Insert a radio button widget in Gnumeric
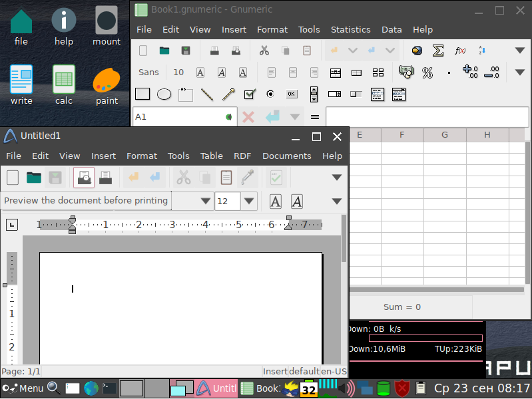This screenshot has width=532, height=399. pyautogui.click(x=270, y=94)
